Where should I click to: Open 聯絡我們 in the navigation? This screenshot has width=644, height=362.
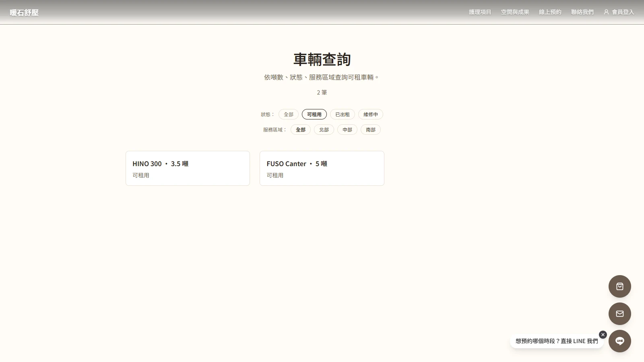[582, 12]
